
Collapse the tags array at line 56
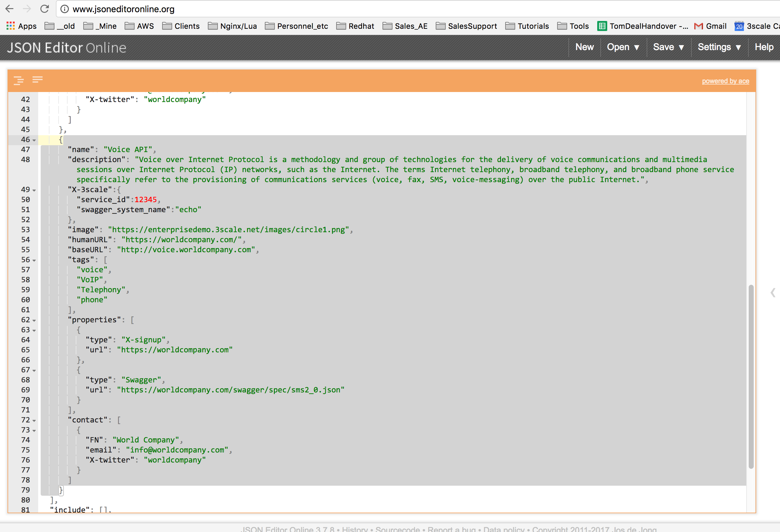click(34, 260)
